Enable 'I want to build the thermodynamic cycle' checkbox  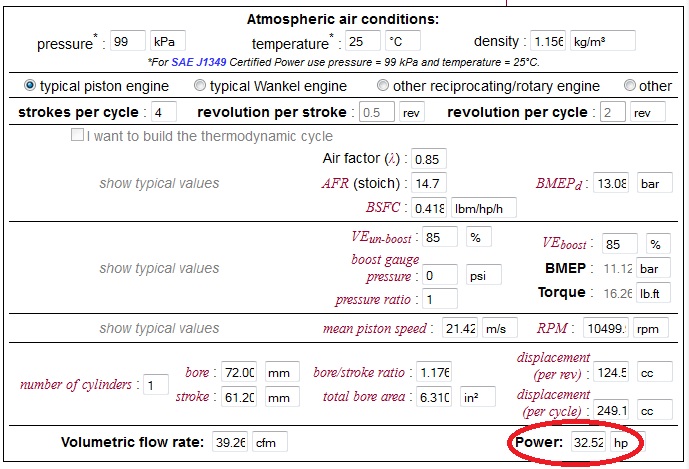[77, 135]
